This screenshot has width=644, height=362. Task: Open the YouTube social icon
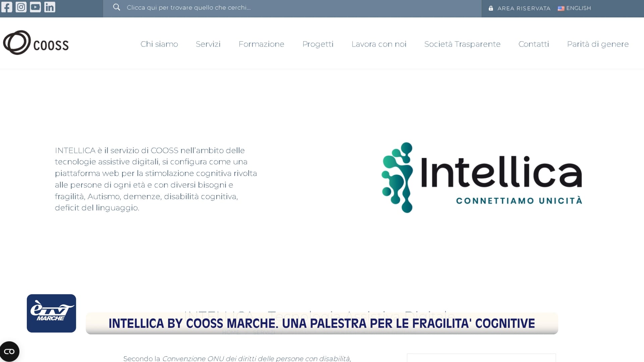click(35, 7)
